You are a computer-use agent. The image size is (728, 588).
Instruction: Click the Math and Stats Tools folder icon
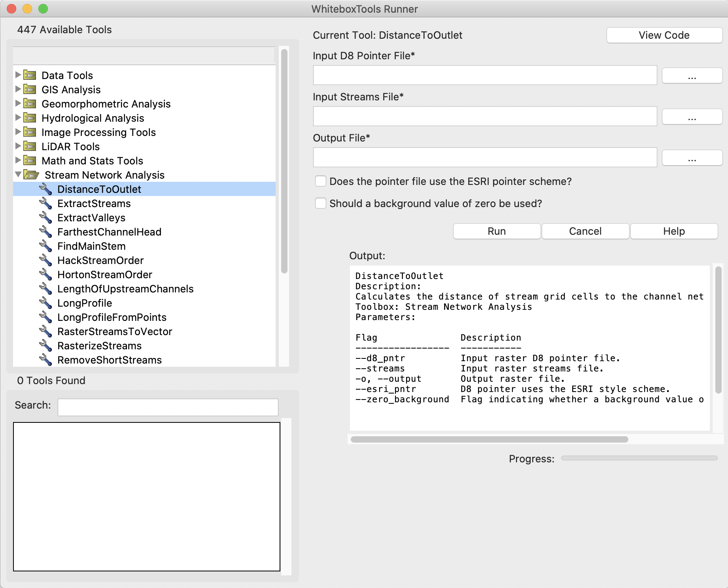pos(30,160)
